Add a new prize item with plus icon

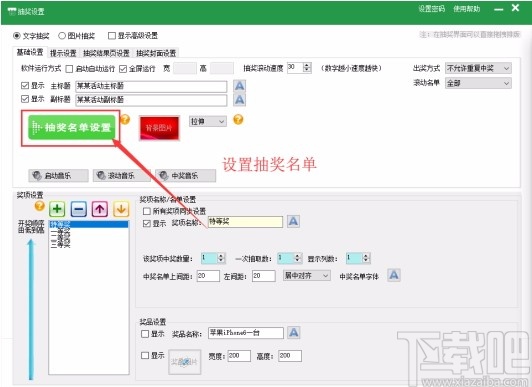point(57,209)
